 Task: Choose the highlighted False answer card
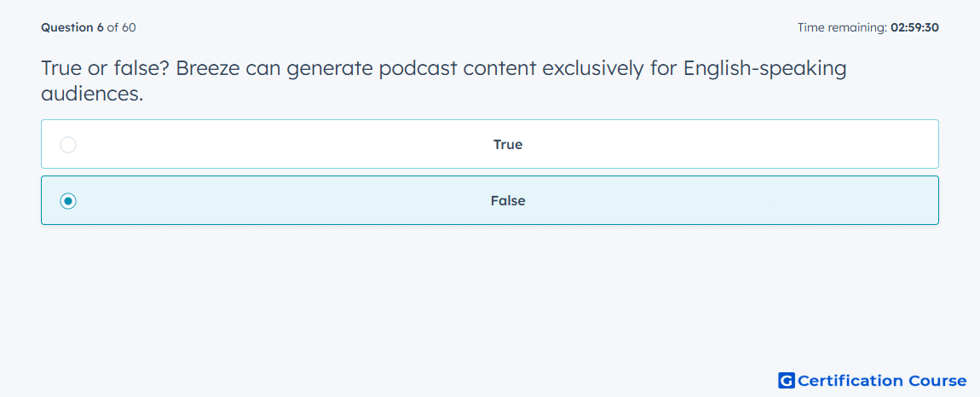[x=490, y=200]
